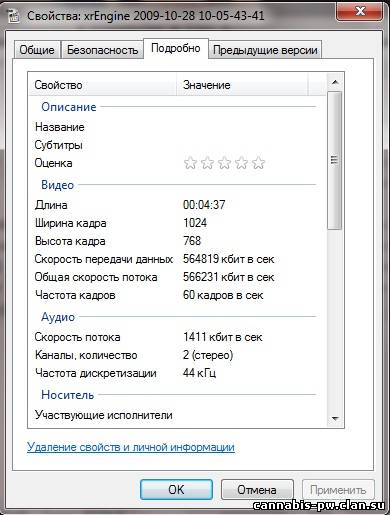Screen dimensions: 390x515
Task: Set rating to two stars
Action: pos(207,163)
